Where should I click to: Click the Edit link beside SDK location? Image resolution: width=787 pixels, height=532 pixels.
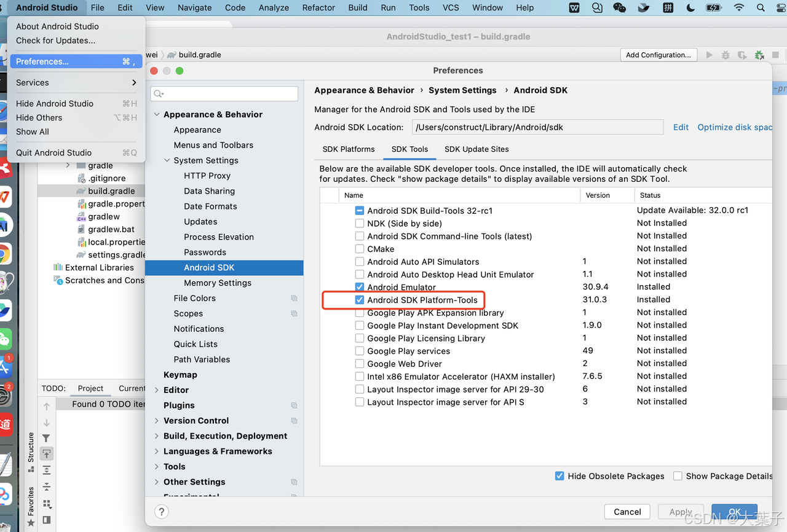coord(681,127)
